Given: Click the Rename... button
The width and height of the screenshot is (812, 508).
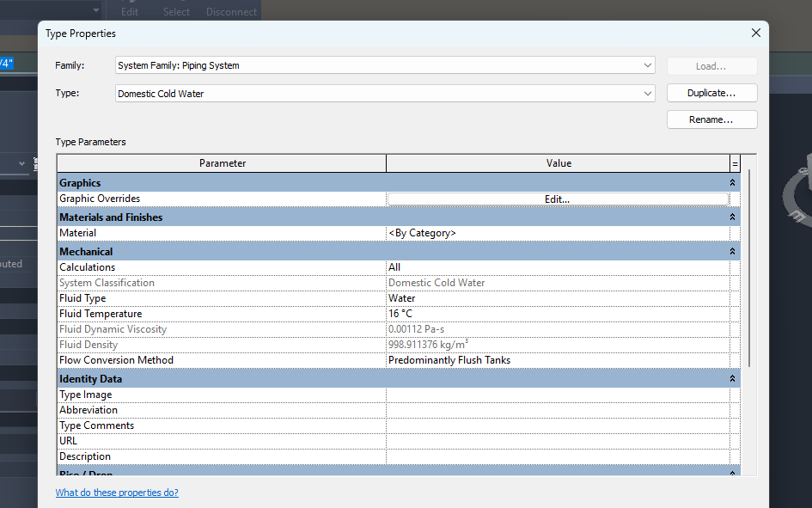Looking at the screenshot, I should [x=711, y=119].
